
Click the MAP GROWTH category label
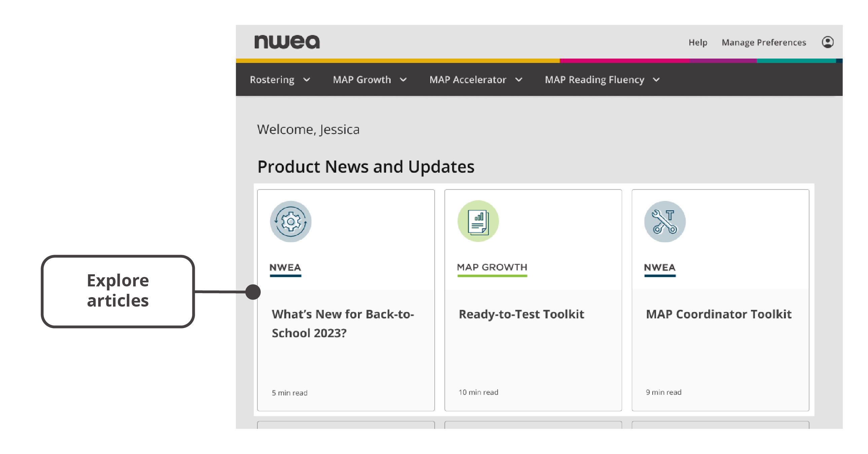[x=492, y=267]
